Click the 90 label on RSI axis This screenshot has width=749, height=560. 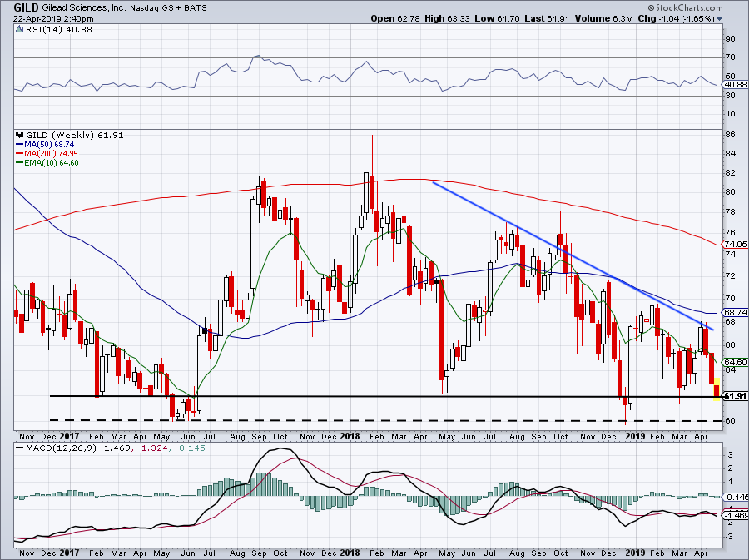click(730, 39)
